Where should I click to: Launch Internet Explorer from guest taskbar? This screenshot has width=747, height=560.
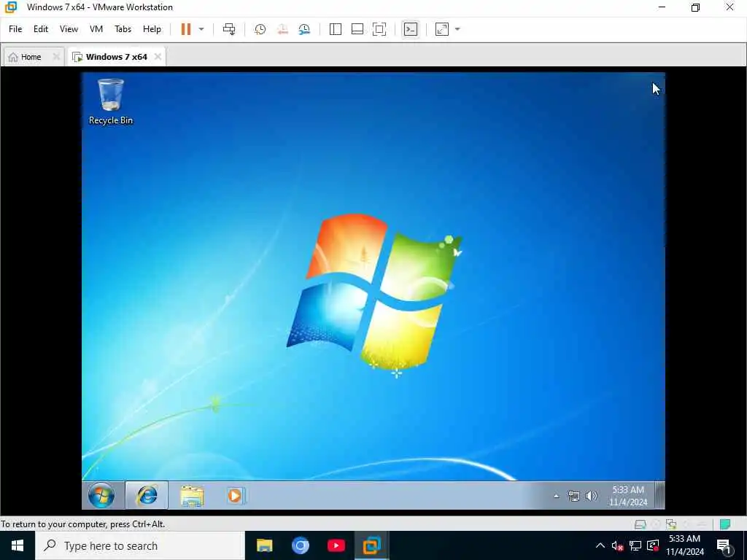pyautogui.click(x=147, y=495)
